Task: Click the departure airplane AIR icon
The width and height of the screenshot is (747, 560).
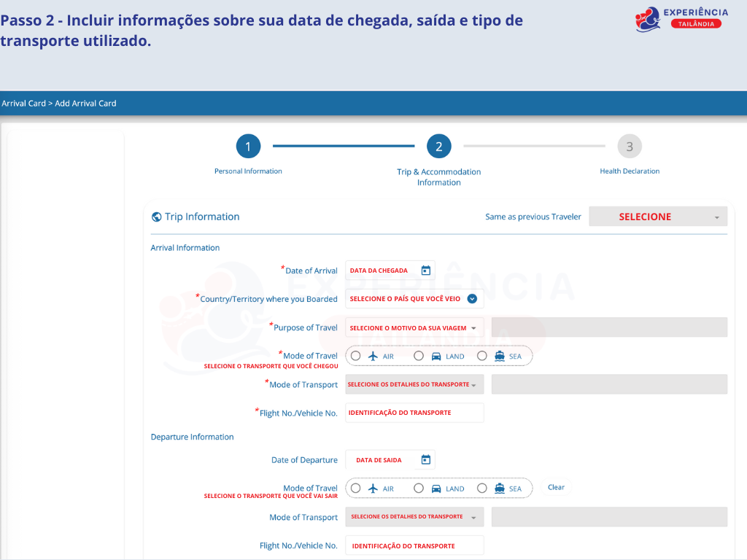Action: pos(373,489)
